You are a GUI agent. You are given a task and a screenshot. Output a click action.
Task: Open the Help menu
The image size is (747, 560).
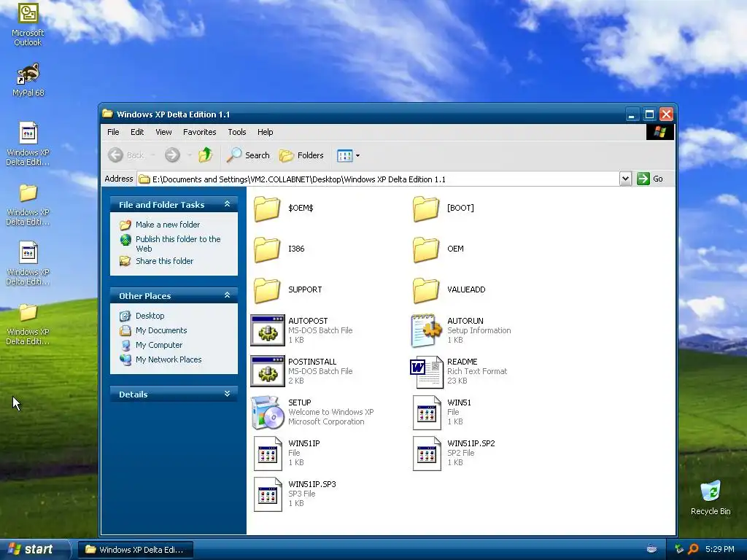tap(266, 132)
